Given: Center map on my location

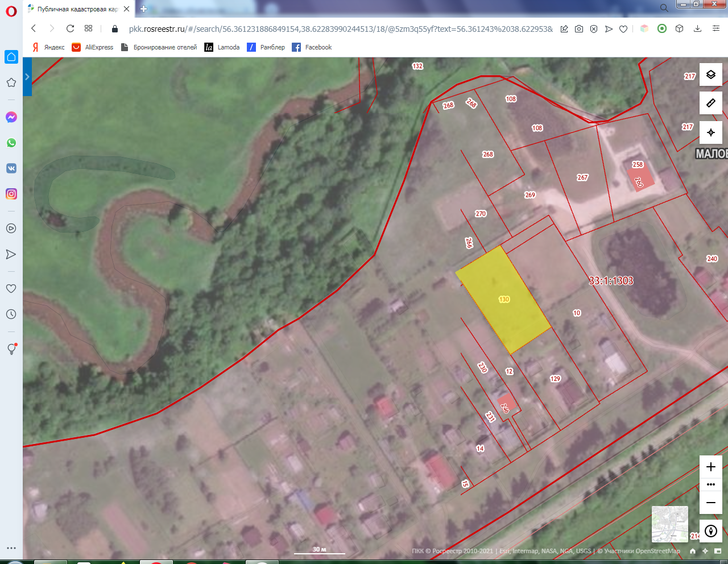Looking at the screenshot, I should (x=711, y=132).
